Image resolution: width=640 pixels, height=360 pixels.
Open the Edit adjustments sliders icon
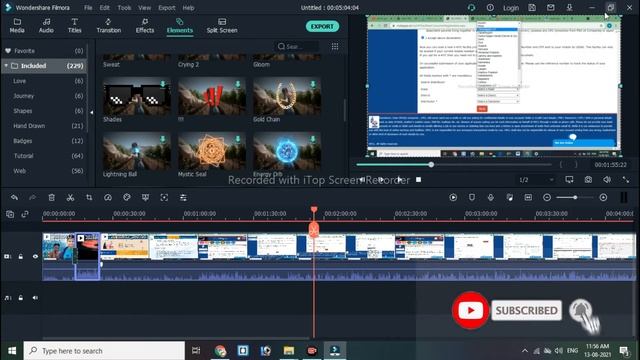(x=183, y=198)
